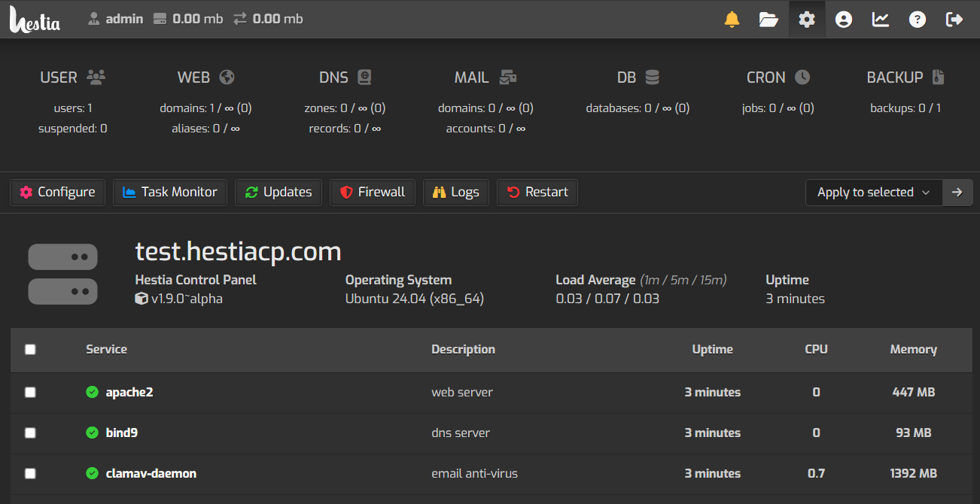Select the clamav-daemon service checkbox
980x504 pixels.
coord(30,473)
